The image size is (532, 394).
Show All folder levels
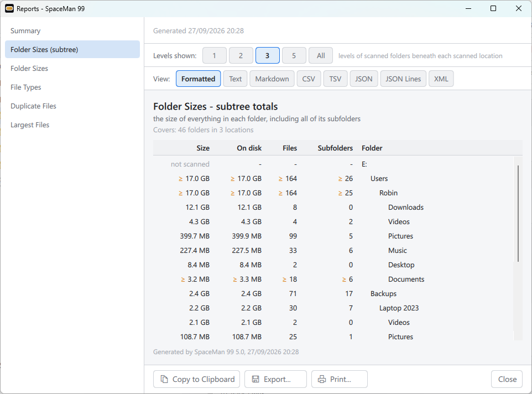coord(321,55)
